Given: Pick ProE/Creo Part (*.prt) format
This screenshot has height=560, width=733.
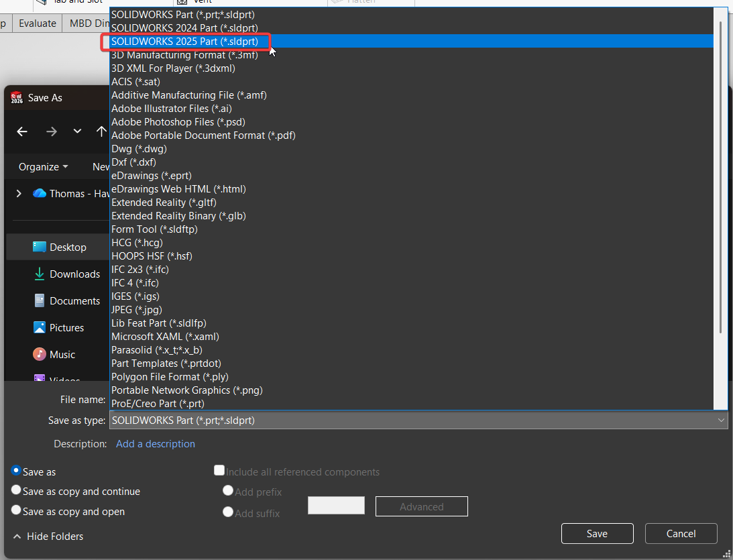Looking at the screenshot, I should 411,404.
